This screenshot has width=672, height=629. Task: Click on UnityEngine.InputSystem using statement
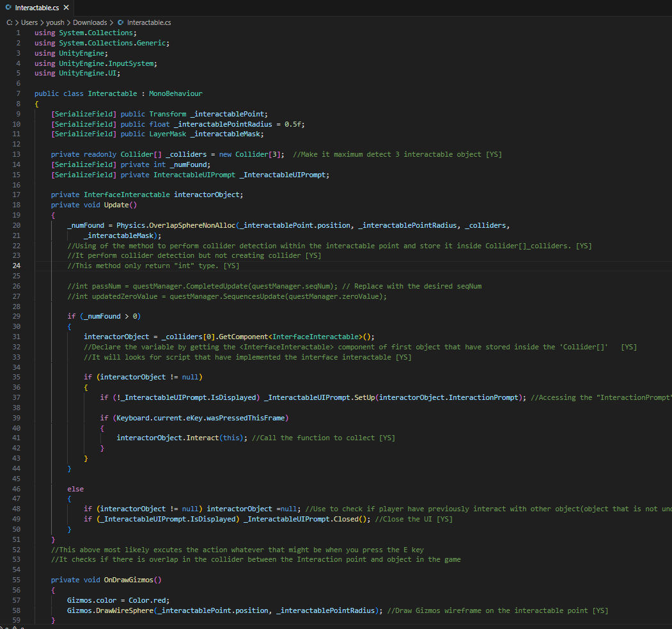106,63
